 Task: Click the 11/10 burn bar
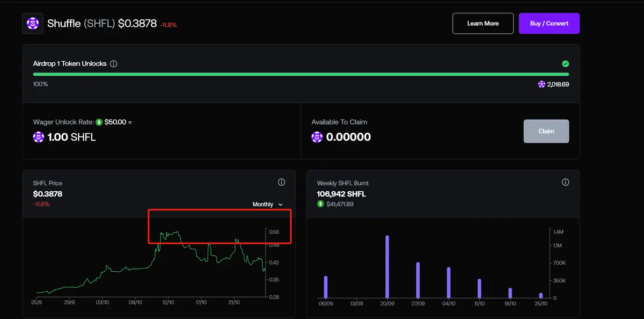point(479,288)
